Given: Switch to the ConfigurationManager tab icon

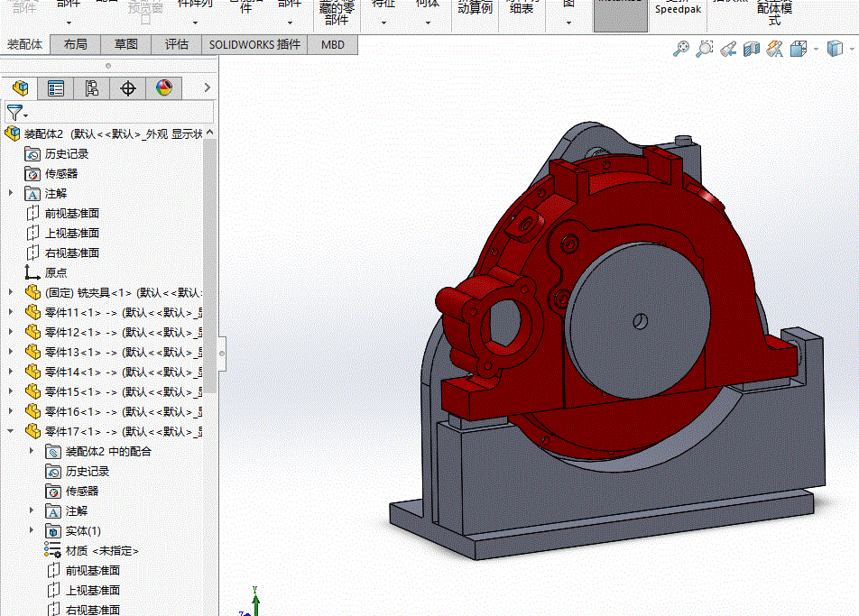Looking at the screenshot, I should tap(92, 87).
